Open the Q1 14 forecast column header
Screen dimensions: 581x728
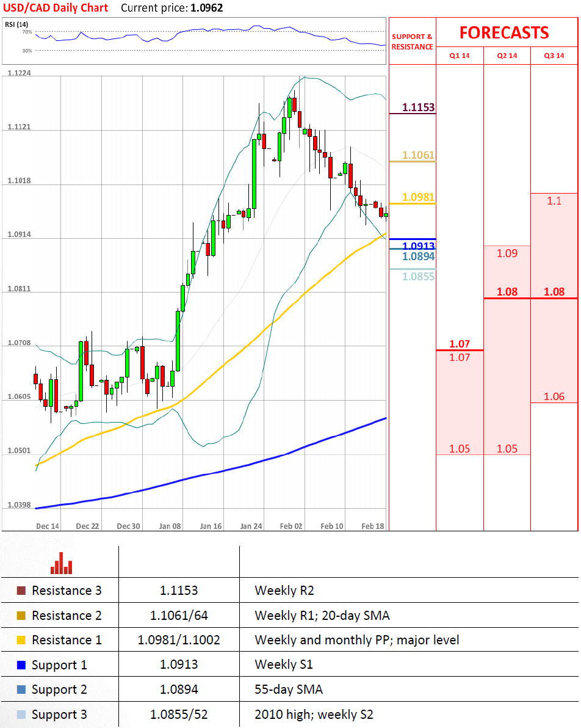[x=460, y=56]
